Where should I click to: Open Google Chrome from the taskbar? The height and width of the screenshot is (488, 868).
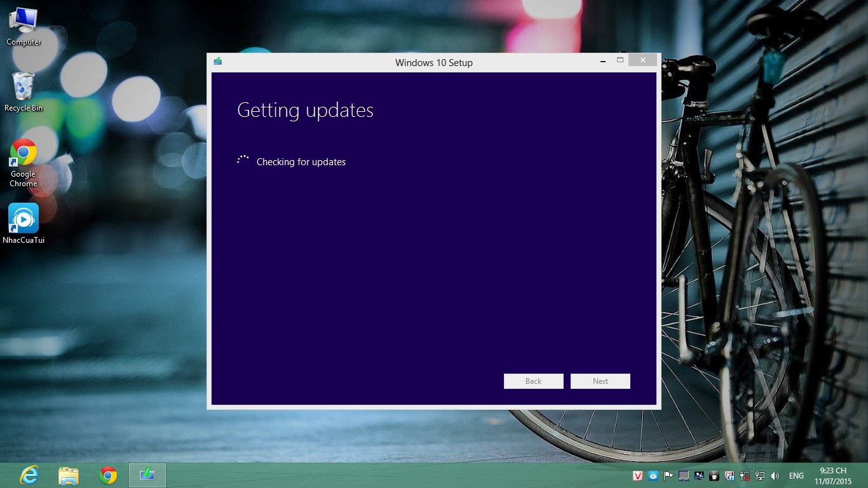coord(108,475)
